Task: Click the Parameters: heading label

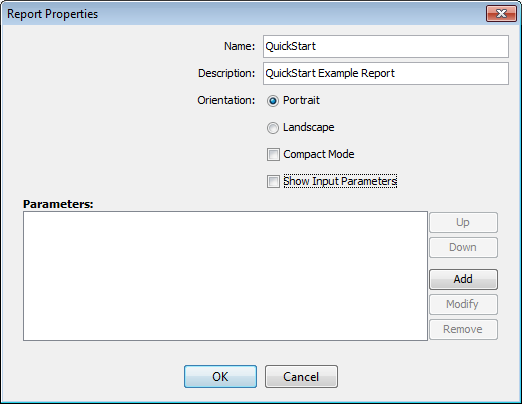Action: 58,204
